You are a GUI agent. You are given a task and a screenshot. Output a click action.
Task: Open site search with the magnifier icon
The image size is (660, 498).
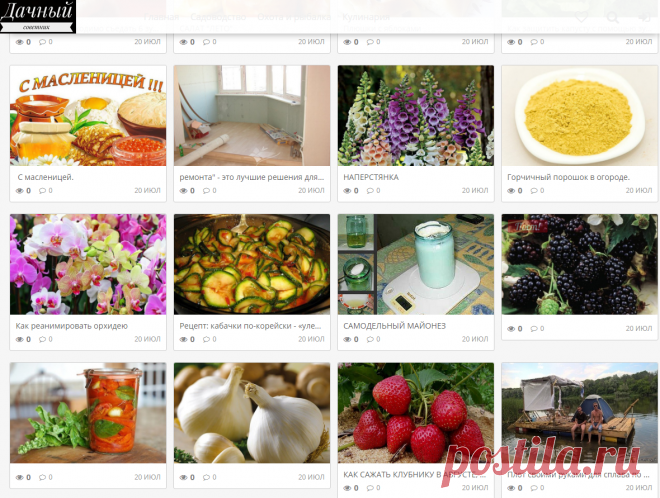612,17
